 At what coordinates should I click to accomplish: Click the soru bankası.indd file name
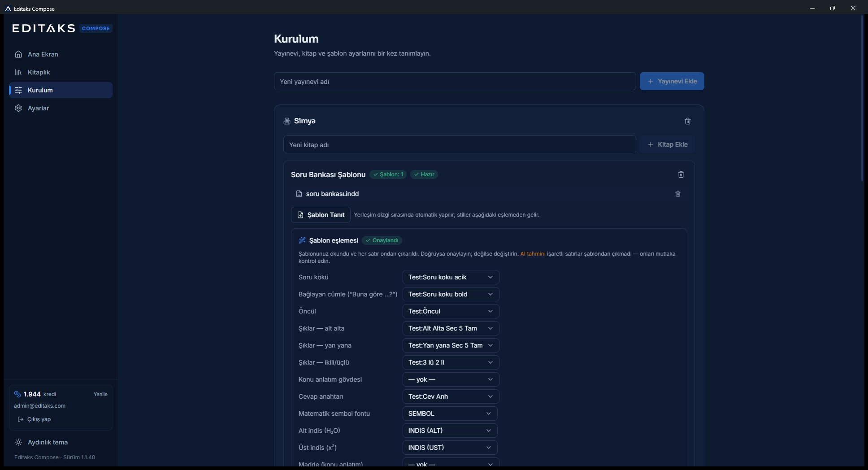332,194
